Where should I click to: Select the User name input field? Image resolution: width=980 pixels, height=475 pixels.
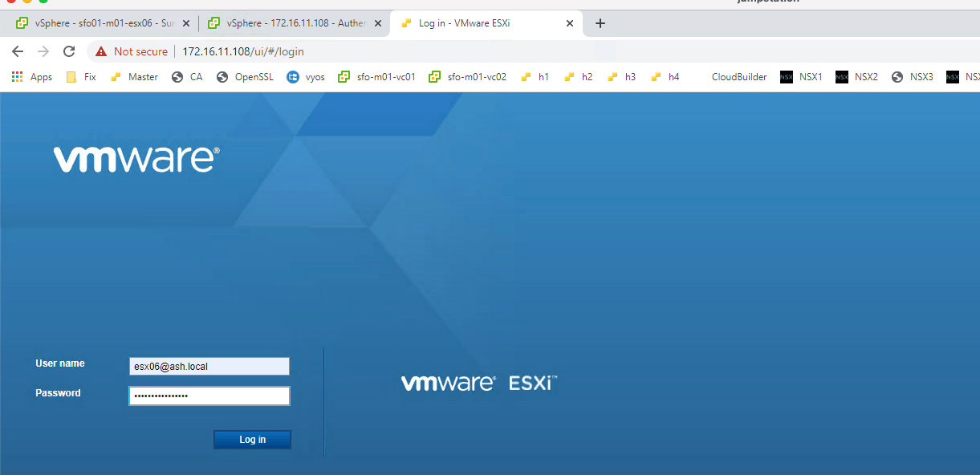pos(209,366)
